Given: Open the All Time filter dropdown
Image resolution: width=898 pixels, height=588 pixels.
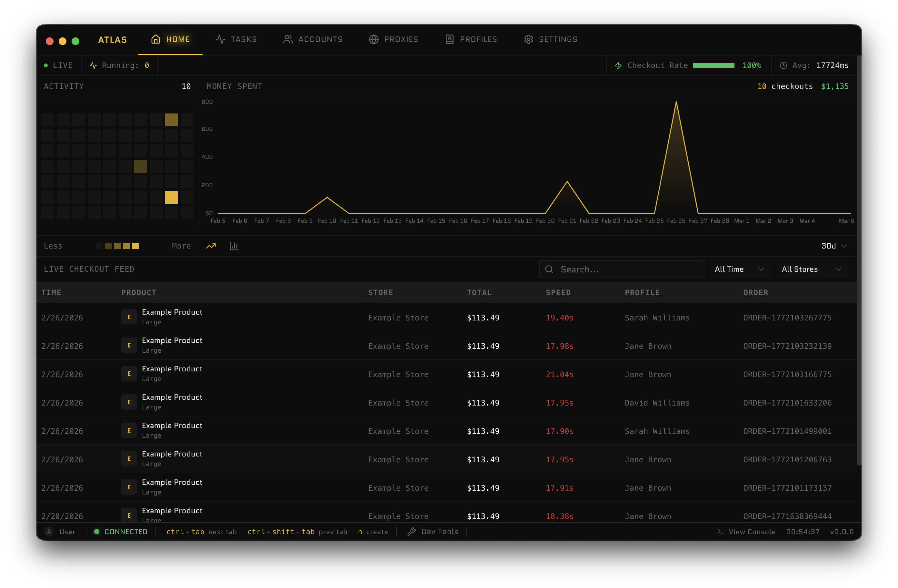Looking at the screenshot, I should coord(740,269).
